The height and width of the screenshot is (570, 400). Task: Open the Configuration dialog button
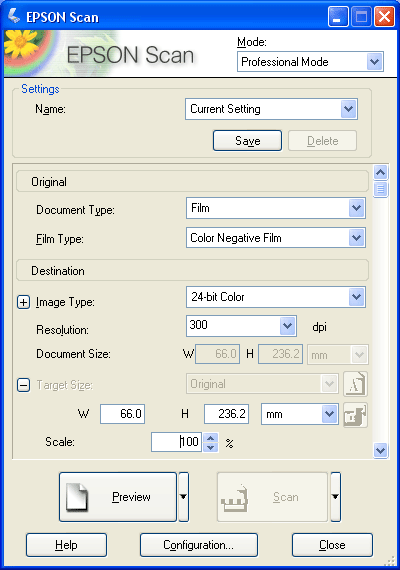(199, 545)
